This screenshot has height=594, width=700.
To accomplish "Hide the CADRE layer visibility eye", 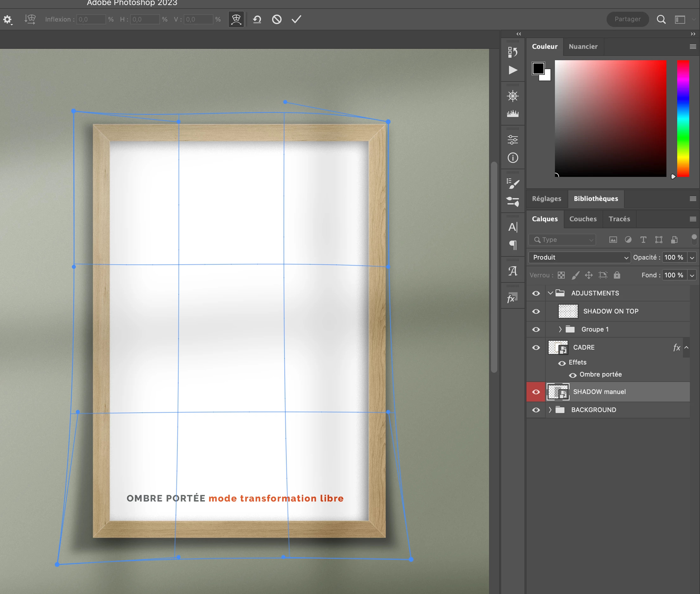I will (536, 347).
